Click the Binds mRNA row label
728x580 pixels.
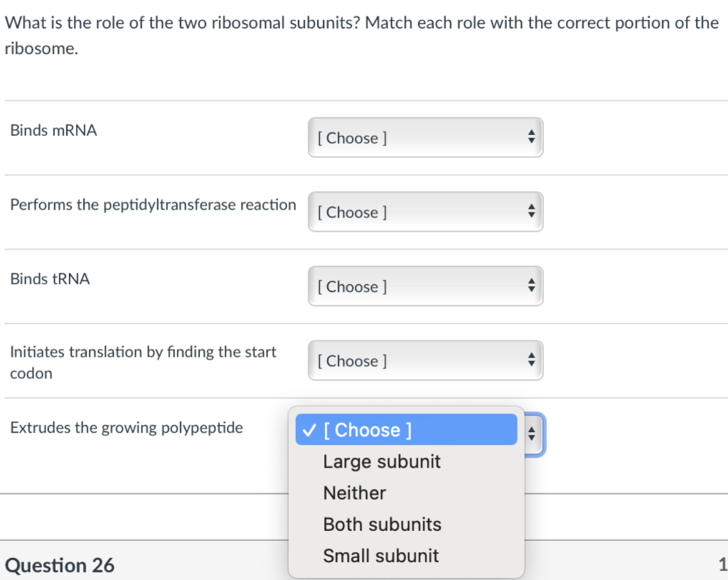(x=53, y=131)
